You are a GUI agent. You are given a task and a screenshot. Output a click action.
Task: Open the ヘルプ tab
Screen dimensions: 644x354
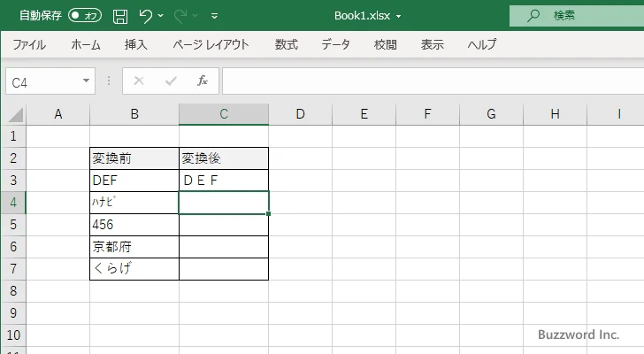pyautogui.click(x=482, y=44)
